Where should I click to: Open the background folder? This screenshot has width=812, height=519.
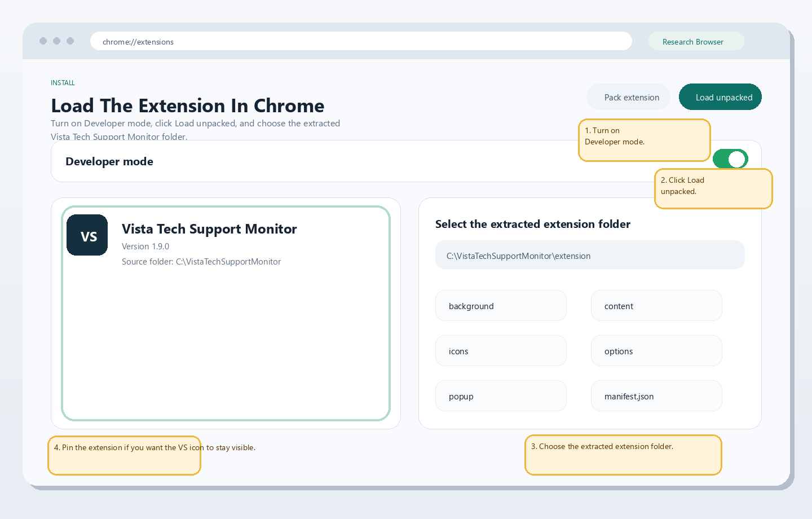pos(501,306)
